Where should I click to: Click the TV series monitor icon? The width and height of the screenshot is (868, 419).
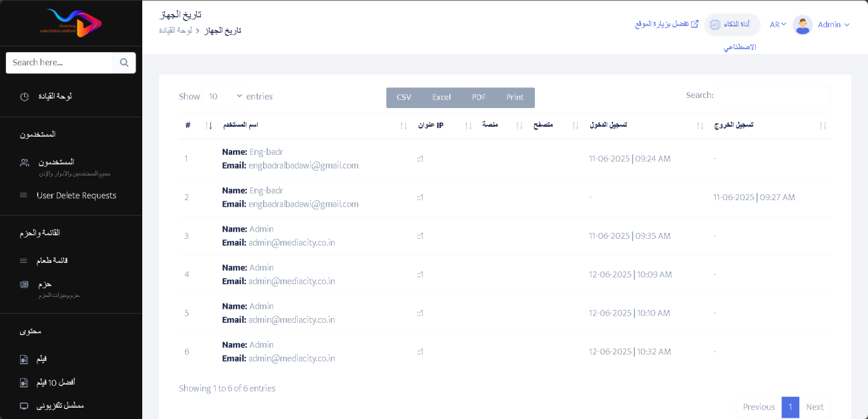pyautogui.click(x=24, y=406)
